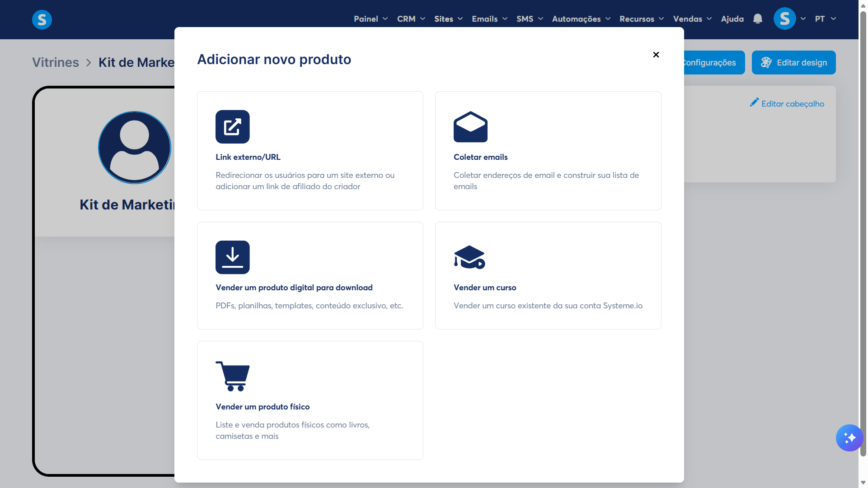Go back via Vitrines breadcrumb
Image resolution: width=868 pixels, height=488 pixels.
56,62
